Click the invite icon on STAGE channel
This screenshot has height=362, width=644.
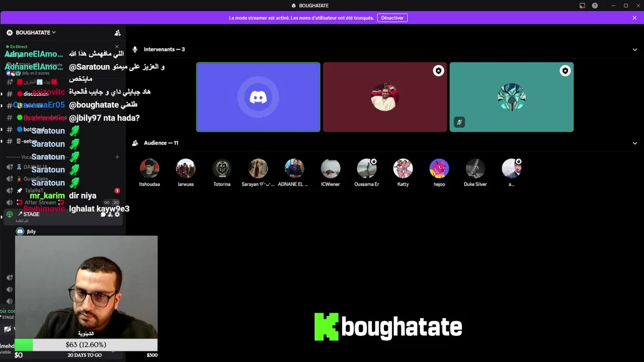110,214
